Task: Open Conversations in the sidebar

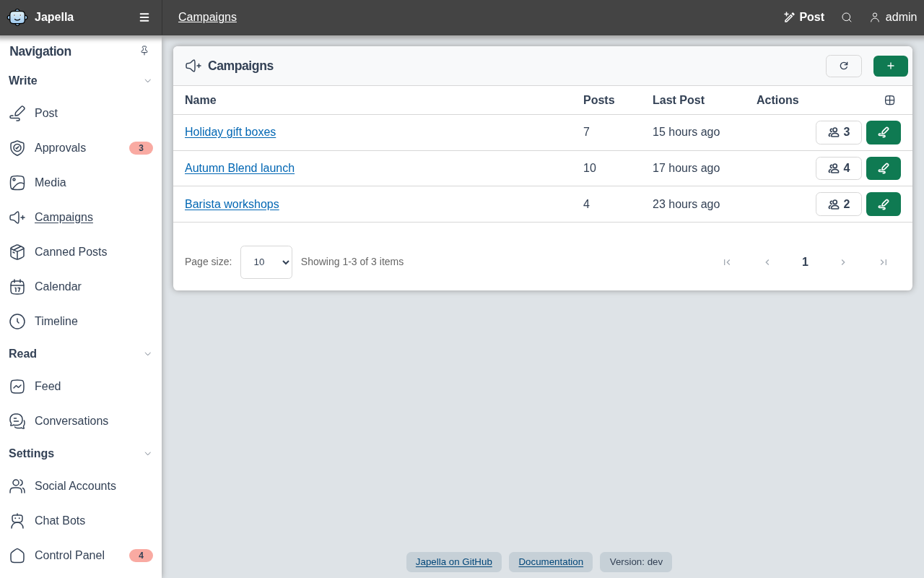Action: click(x=81, y=421)
